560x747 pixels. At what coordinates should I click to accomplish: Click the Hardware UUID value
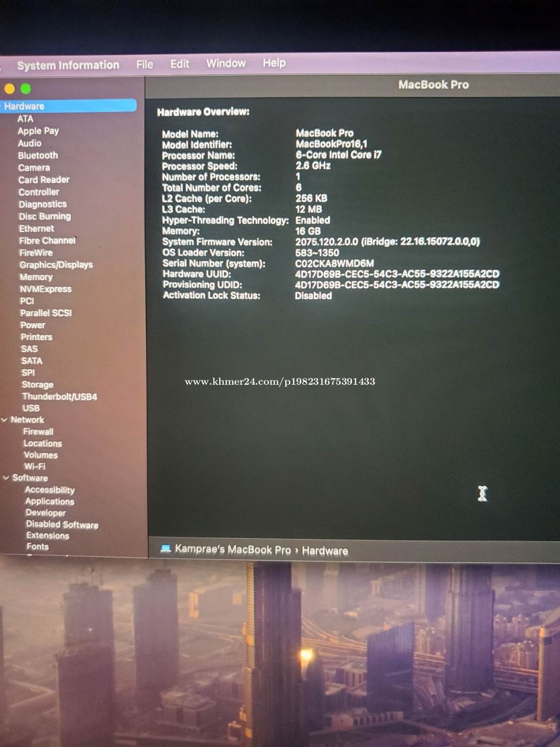pyautogui.click(x=397, y=274)
